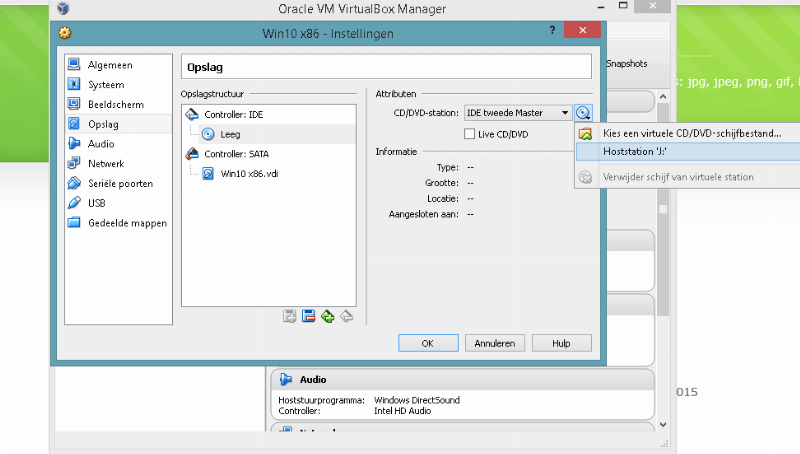Select Hoststation 'J:' menu entry
The width and height of the screenshot is (800, 454).
tap(635, 151)
